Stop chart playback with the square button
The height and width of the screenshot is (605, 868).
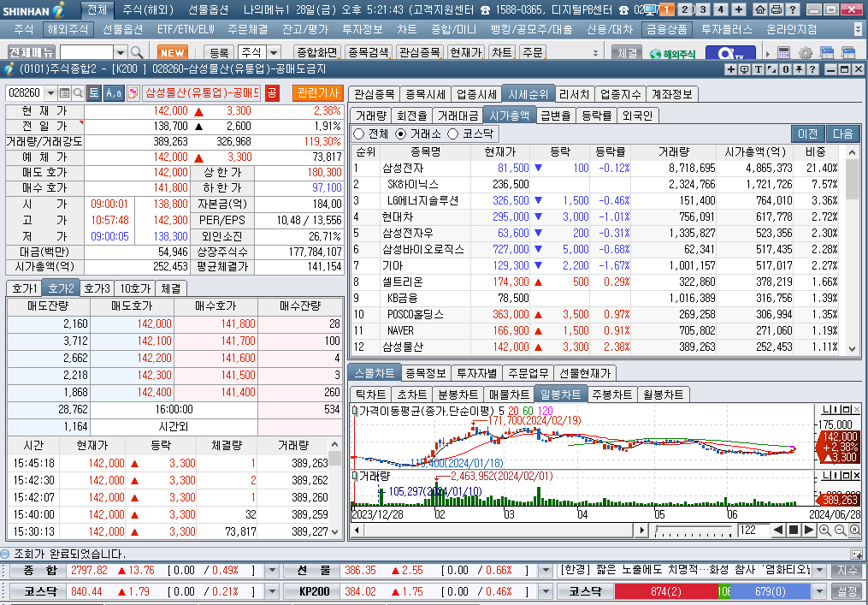[794, 531]
